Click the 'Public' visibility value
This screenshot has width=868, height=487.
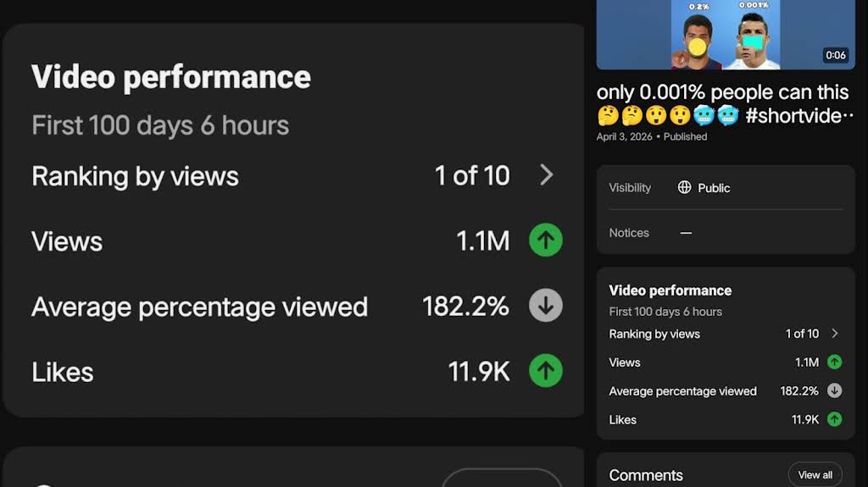(x=714, y=188)
